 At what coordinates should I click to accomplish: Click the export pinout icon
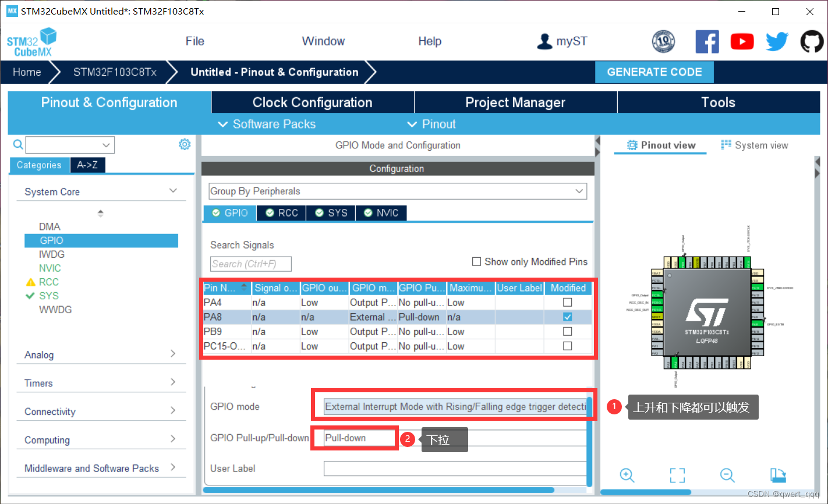778,475
